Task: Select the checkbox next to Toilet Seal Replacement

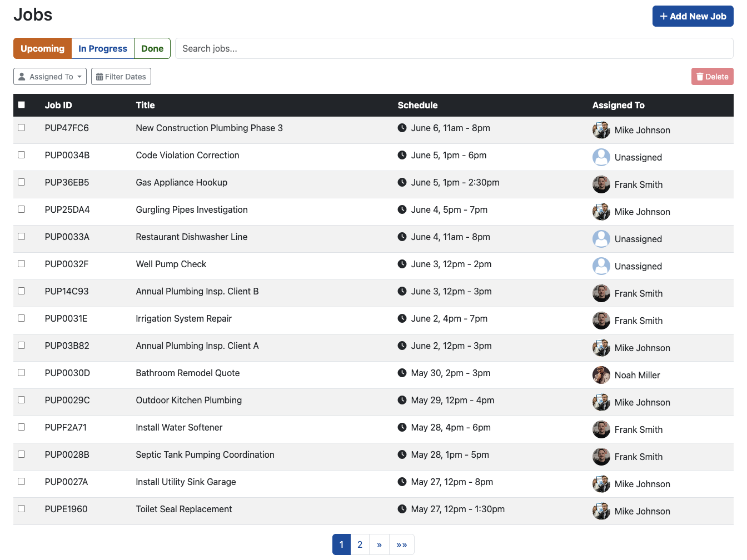Action: tap(21, 508)
